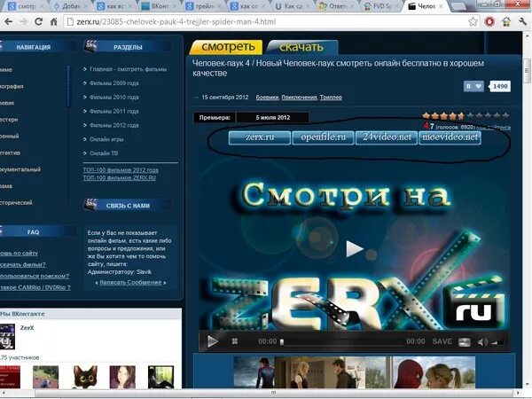Choose the moevideo.net player source
The image size is (532, 399).
[450, 137]
